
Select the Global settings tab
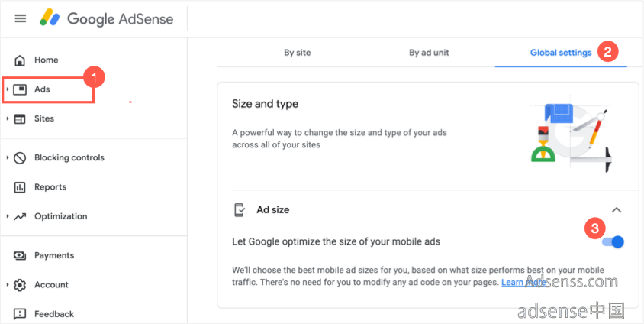(x=561, y=53)
